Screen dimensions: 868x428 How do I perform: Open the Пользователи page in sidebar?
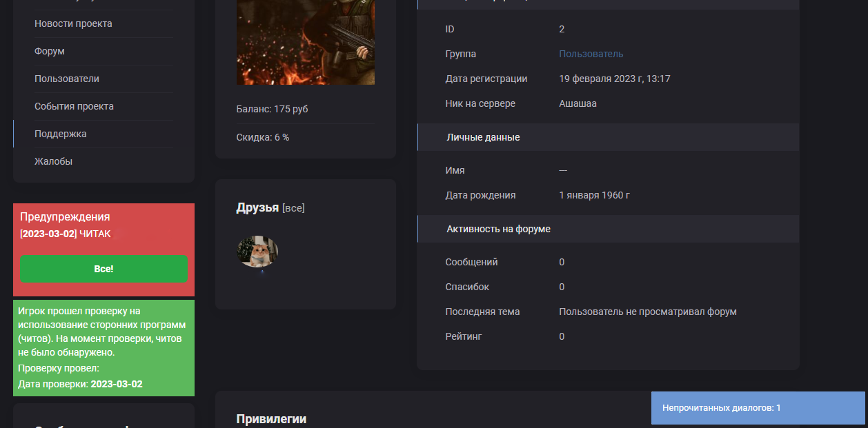click(67, 79)
